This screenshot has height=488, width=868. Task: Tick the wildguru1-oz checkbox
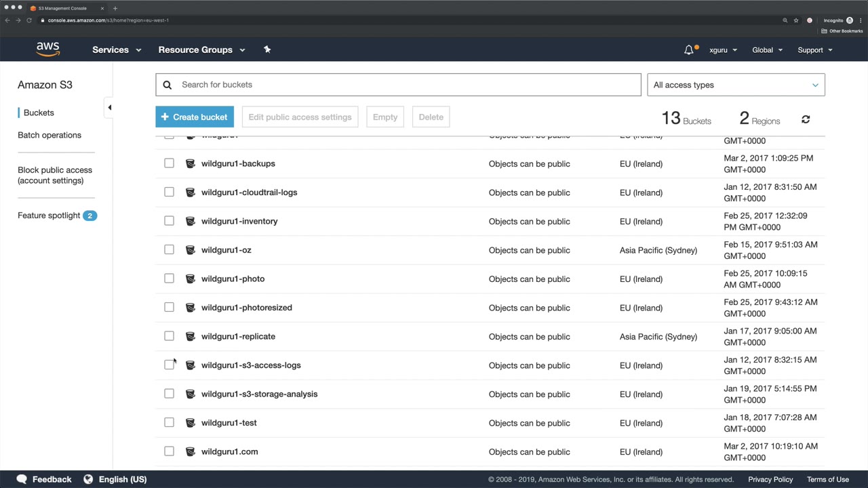pyautogui.click(x=169, y=249)
